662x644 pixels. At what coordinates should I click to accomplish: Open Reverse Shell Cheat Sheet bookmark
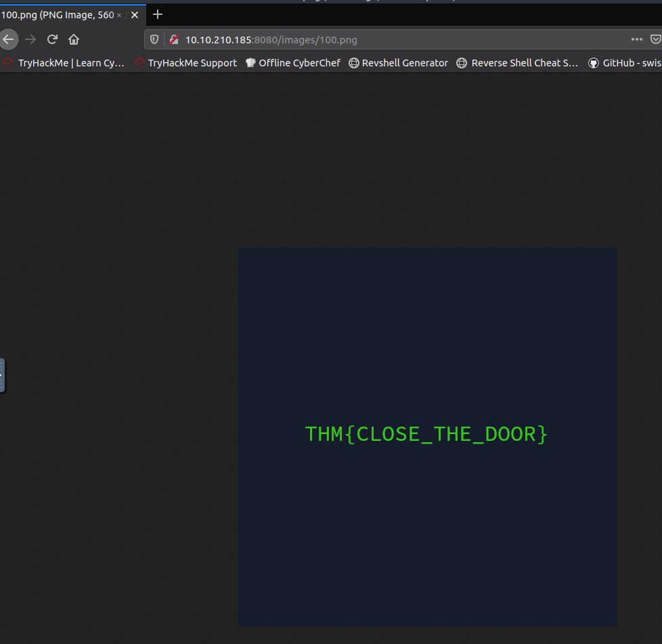tap(517, 63)
